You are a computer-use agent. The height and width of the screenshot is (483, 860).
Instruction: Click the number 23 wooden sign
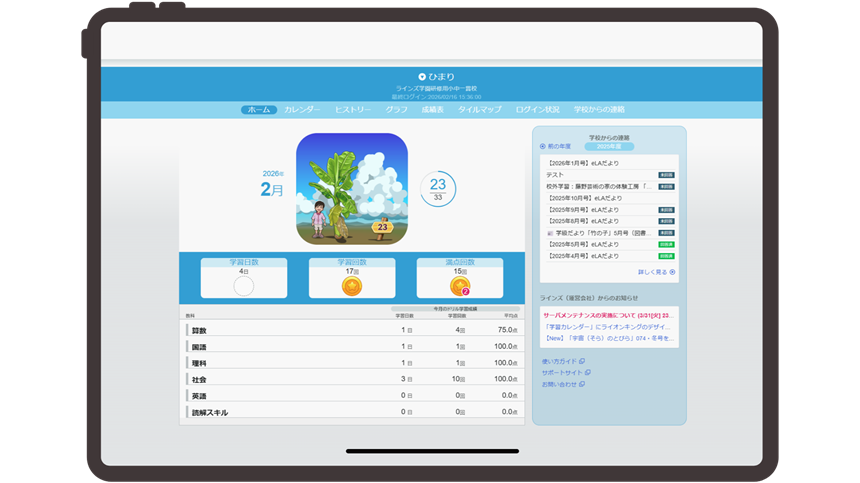coord(383,228)
